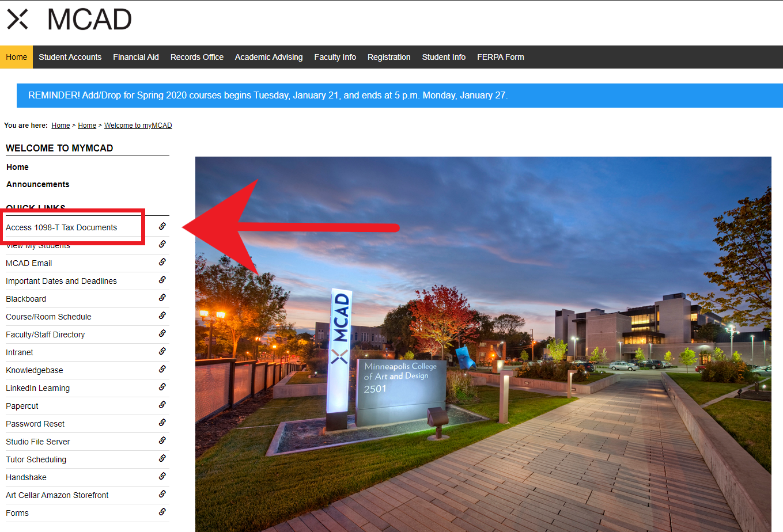Click the Password Reset link

[35, 424]
